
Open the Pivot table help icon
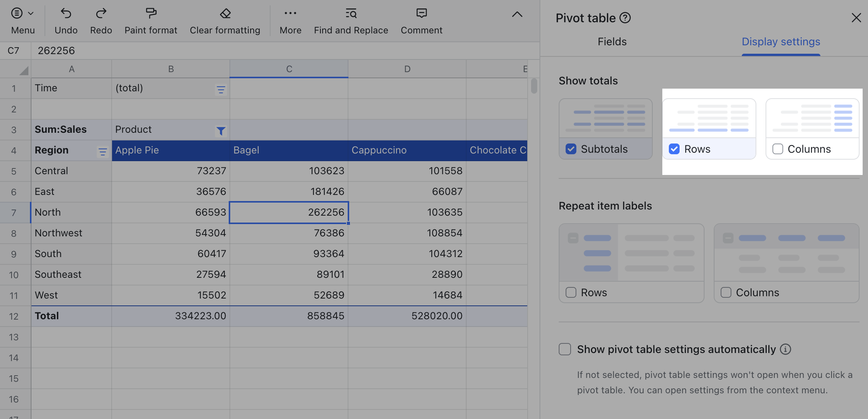click(x=625, y=17)
